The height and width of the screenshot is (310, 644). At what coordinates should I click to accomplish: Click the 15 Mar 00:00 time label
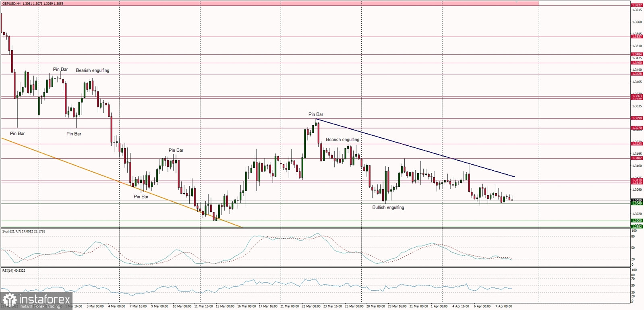pos(225,306)
